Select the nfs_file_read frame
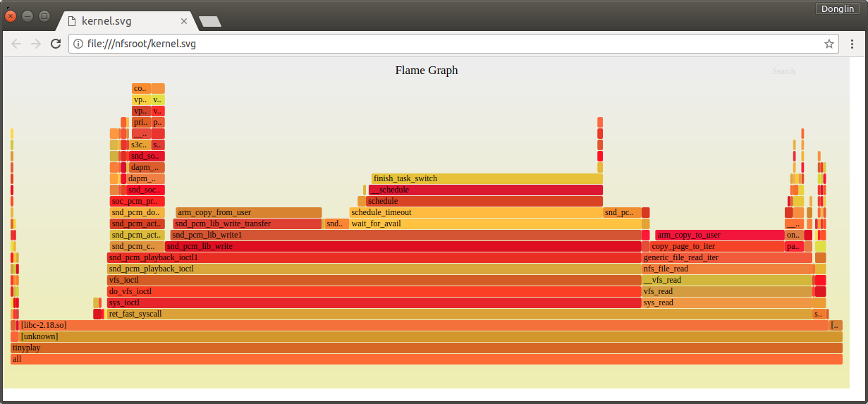 728,269
